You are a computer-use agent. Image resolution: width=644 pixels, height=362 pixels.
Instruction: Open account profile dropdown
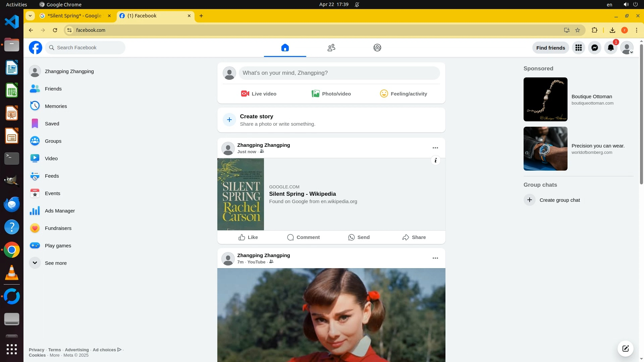(x=627, y=48)
